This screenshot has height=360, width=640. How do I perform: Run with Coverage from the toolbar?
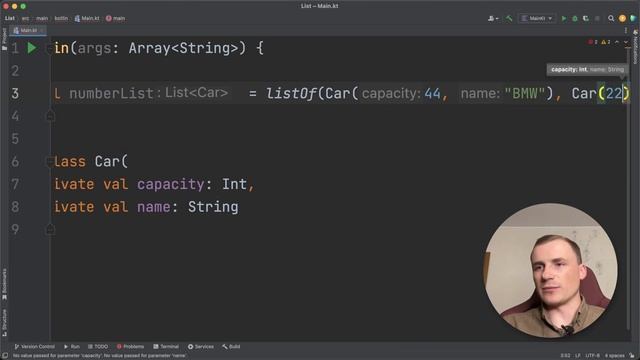click(x=586, y=18)
